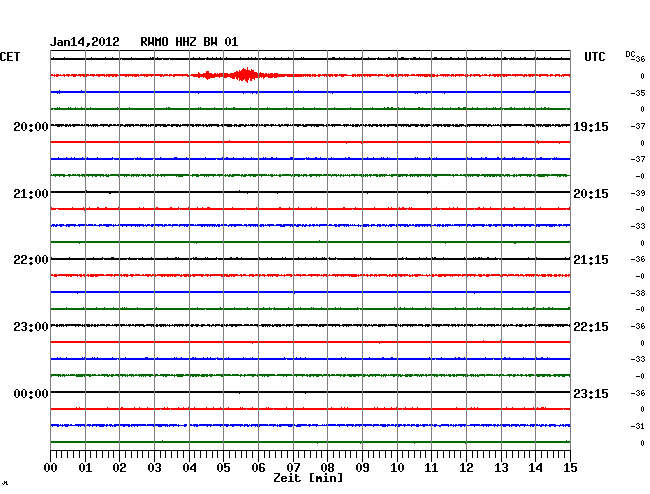Screen dimensions: 650x494
Task: Click the 11 minute axis label
Action: point(431,467)
